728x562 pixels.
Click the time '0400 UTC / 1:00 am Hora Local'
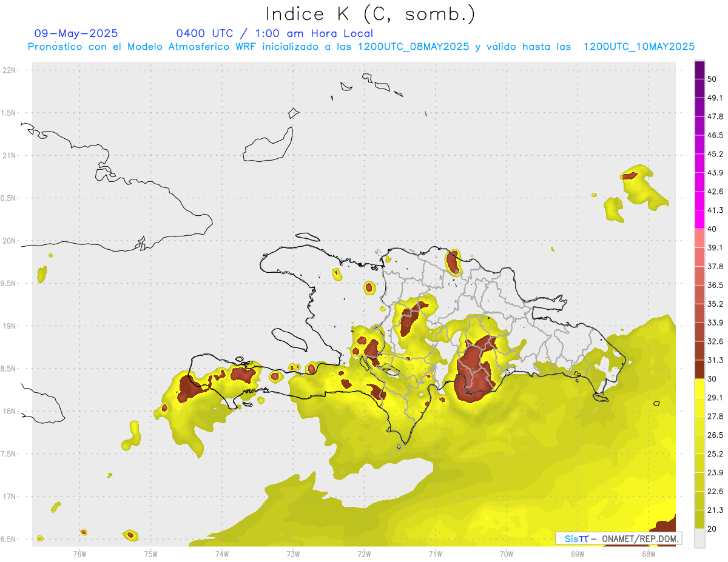274,33
